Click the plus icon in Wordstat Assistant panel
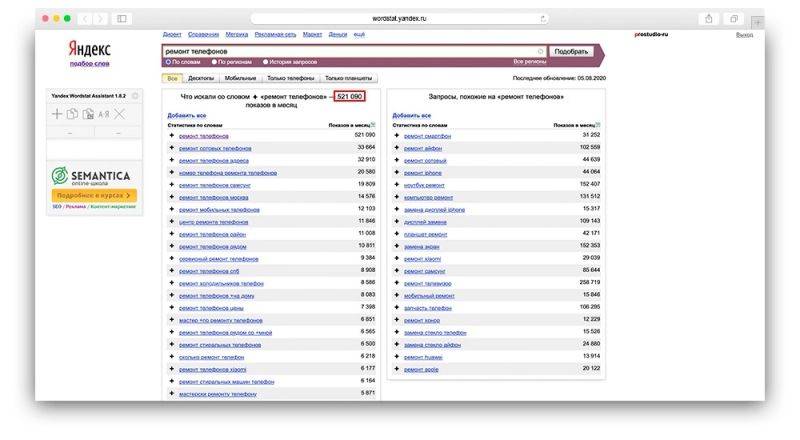 pyautogui.click(x=57, y=114)
